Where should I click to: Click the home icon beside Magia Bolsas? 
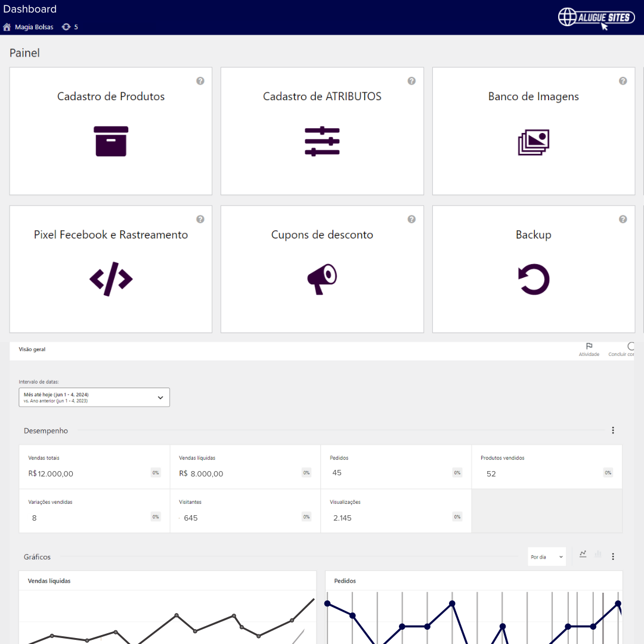7,27
